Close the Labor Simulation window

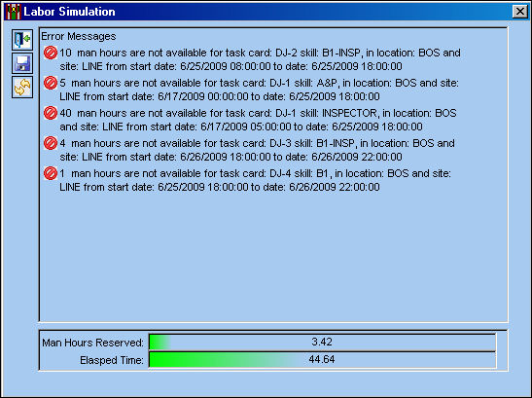(519, 12)
